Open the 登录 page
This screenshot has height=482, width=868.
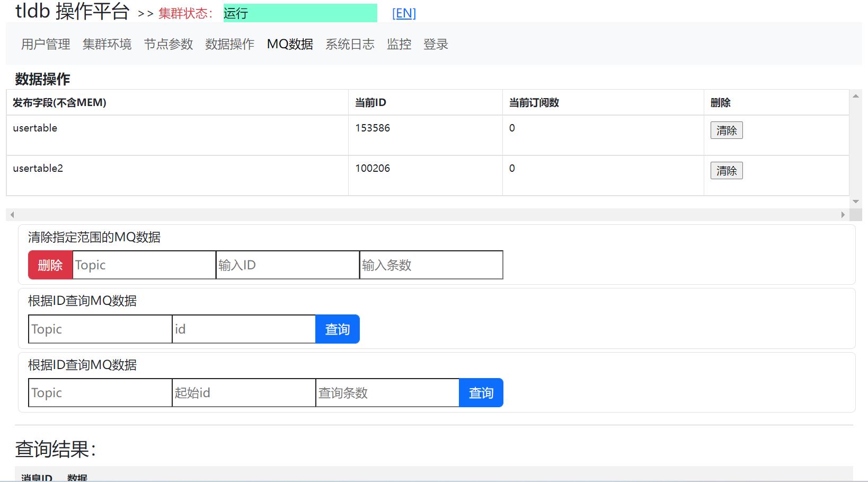tap(436, 45)
